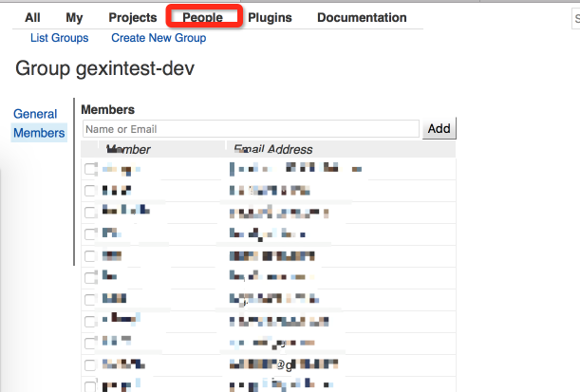Check the box for the row showing "@g"
Screen dimensions: 580x392
coord(90,364)
